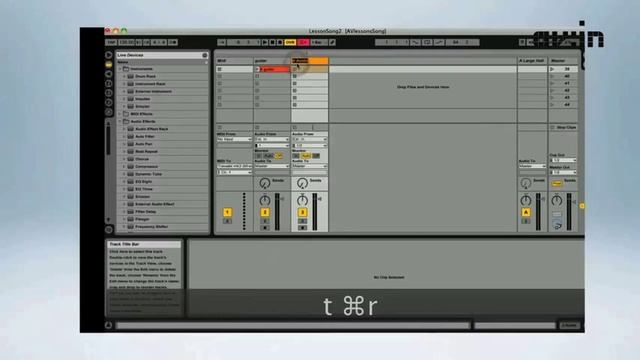Click the guitar track pan knob
The height and width of the screenshot is (360, 640).
(x=264, y=200)
